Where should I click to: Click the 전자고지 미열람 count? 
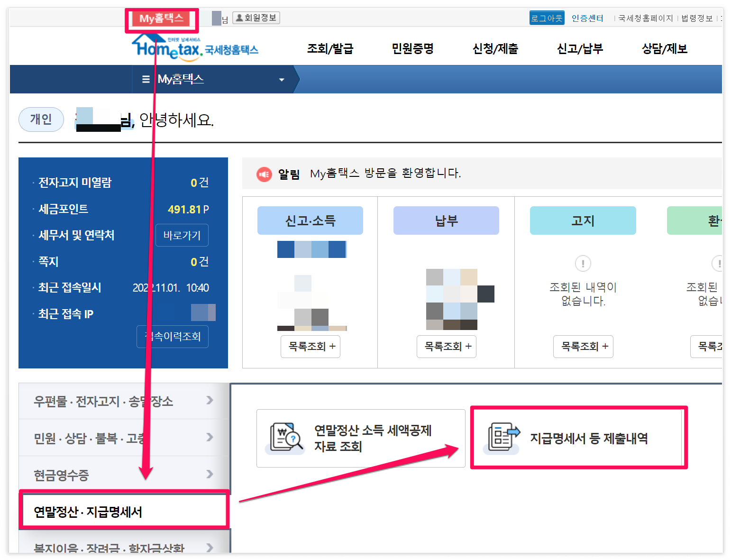(x=200, y=183)
